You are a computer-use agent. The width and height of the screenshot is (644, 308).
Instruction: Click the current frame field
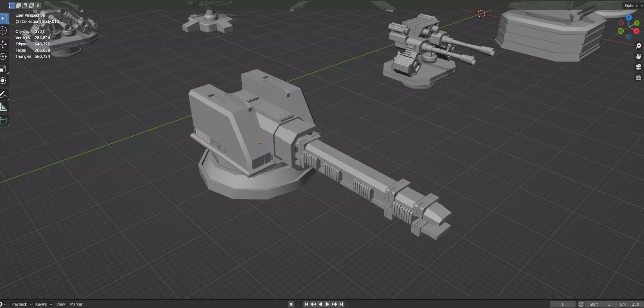point(563,304)
